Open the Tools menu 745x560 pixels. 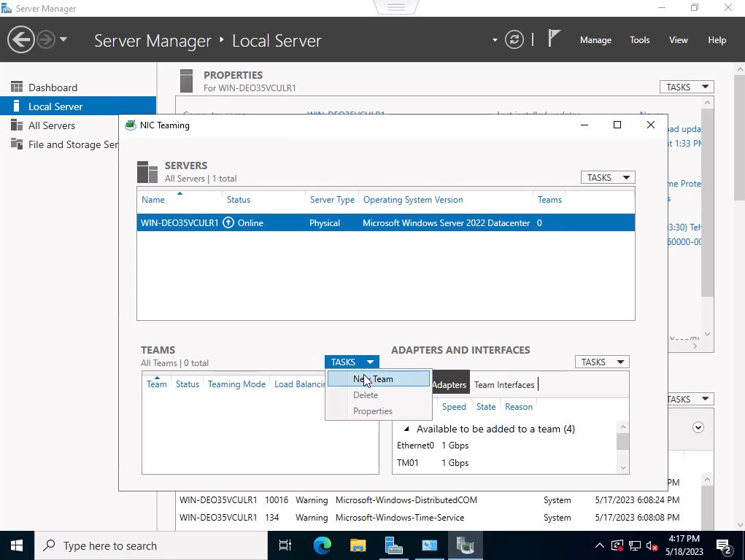click(x=639, y=40)
